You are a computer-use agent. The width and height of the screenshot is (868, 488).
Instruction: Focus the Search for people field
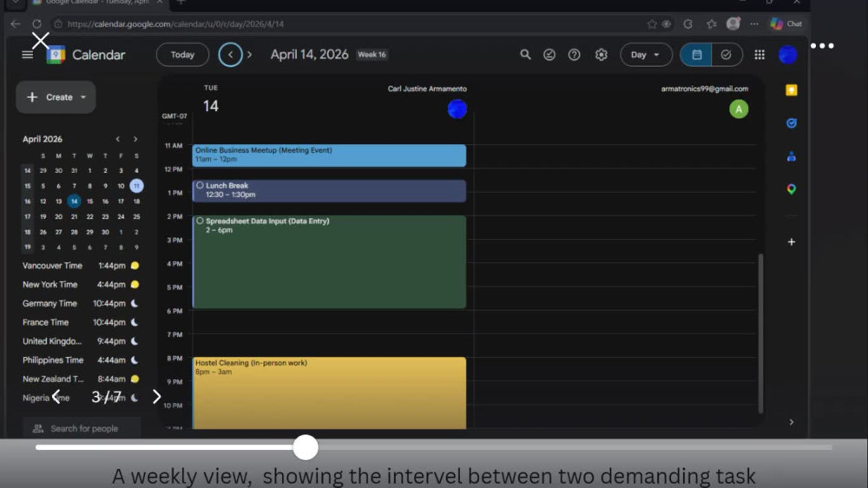coord(82,428)
